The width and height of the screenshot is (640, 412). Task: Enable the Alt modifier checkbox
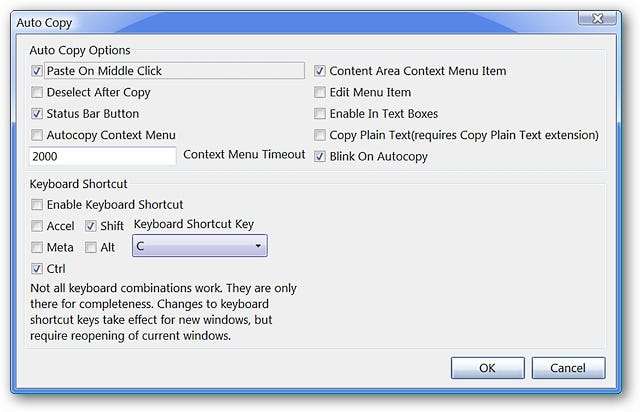[91, 247]
